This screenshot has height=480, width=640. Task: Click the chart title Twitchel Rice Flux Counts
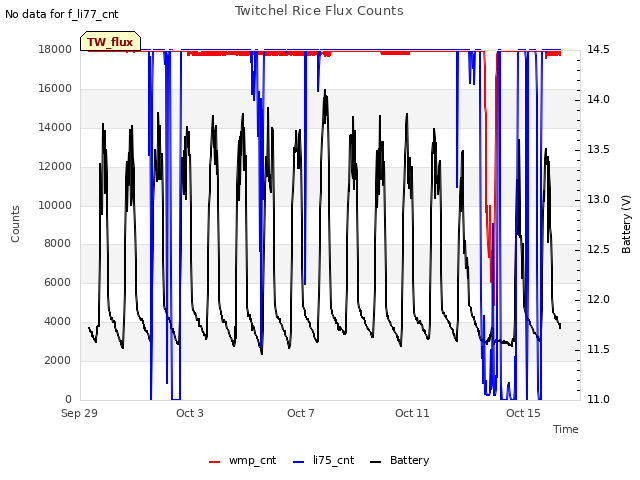[x=319, y=11]
